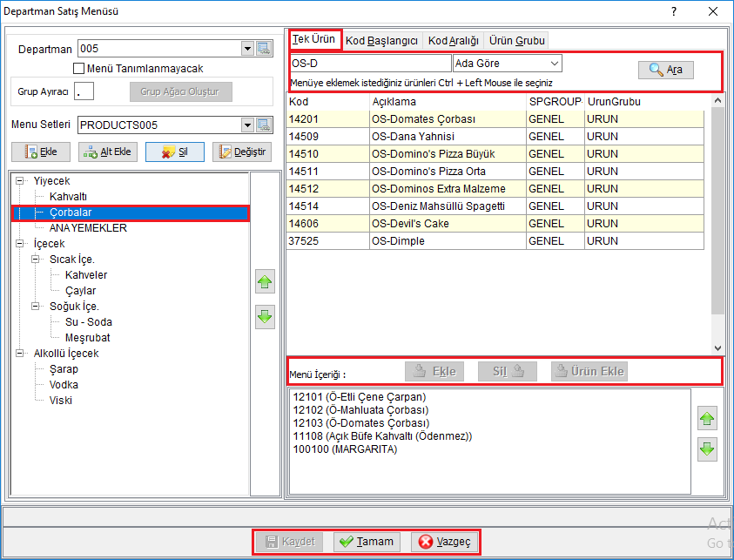The width and height of the screenshot is (734, 560).
Task: Click the Ürün Ekle button
Action: point(589,372)
